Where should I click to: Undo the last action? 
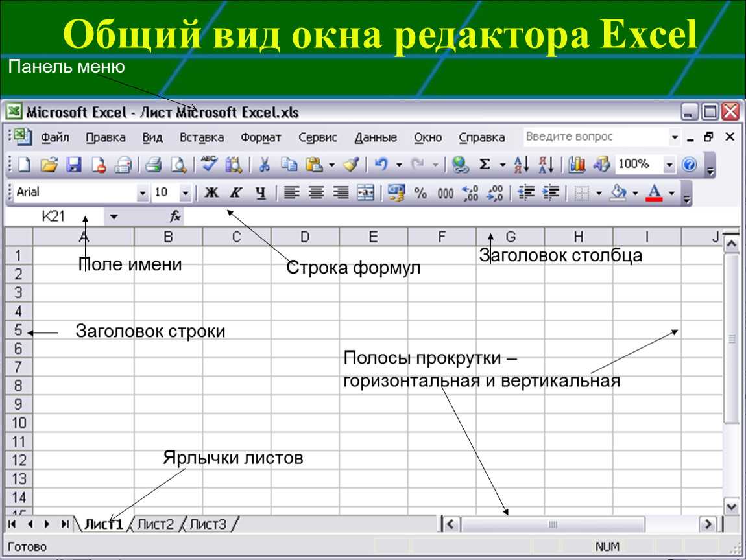381,165
